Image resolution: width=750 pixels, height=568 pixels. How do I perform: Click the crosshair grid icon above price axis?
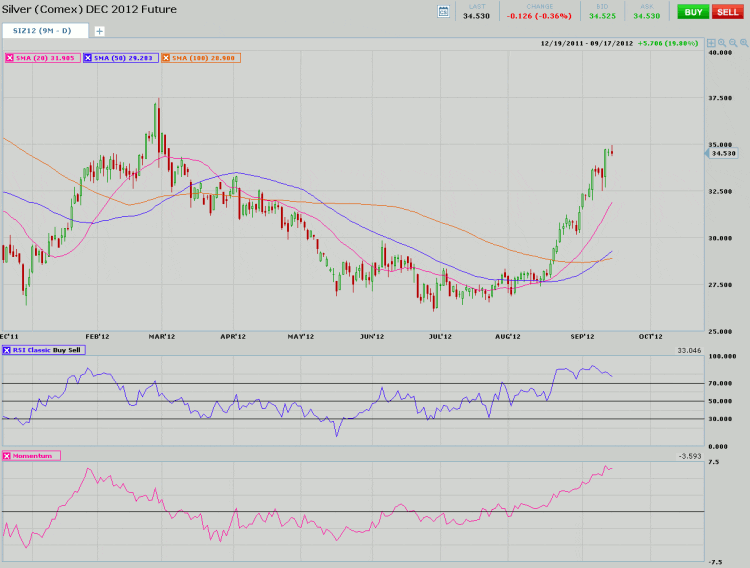710,44
